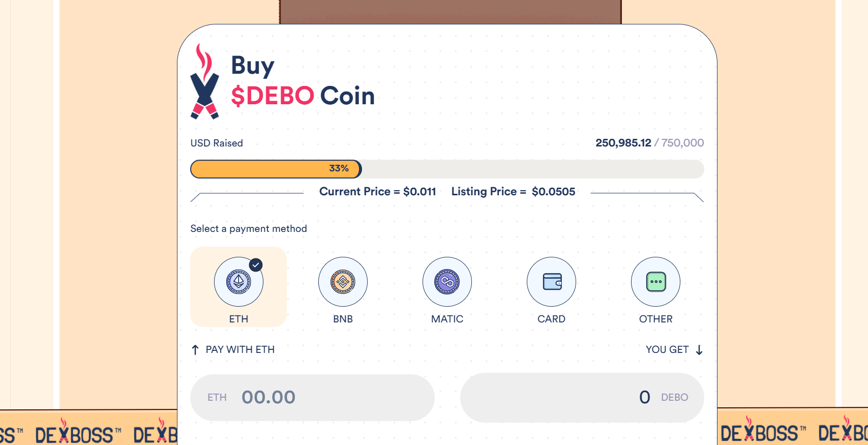The image size is (868, 445).
Task: Click the Listing Price = $0.0505 text
Action: point(513,192)
